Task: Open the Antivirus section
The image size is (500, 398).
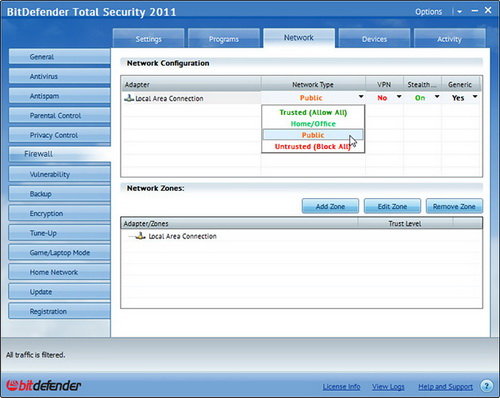Action: 59,76
